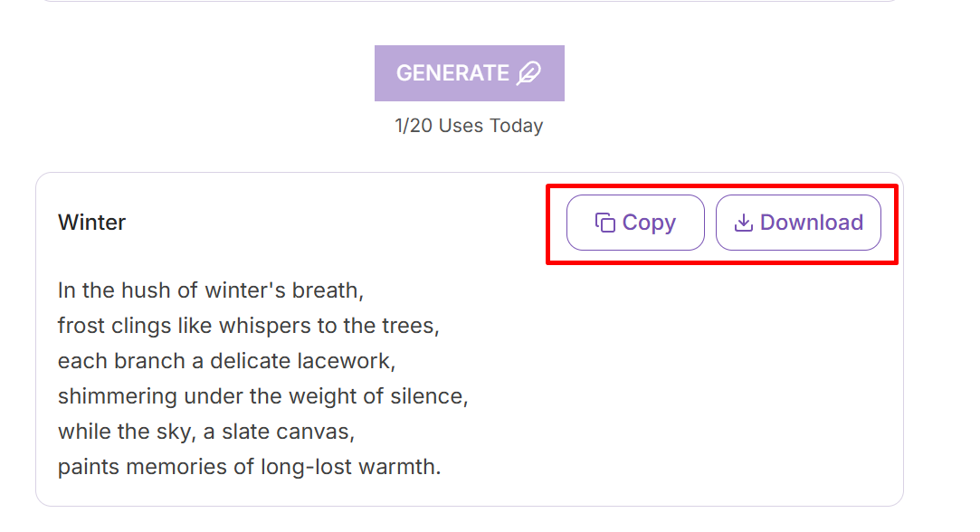The width and height of the screenshot is (980, 532).
Task: Select the verse 'while the sky, a slate canvas'
Action: pos(206,432)
